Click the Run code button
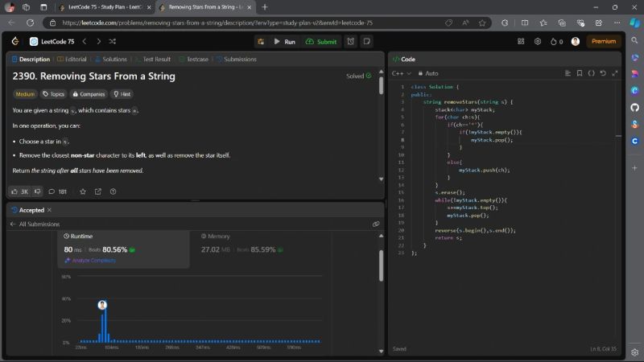644x362 pixels. tap(284, 41)
